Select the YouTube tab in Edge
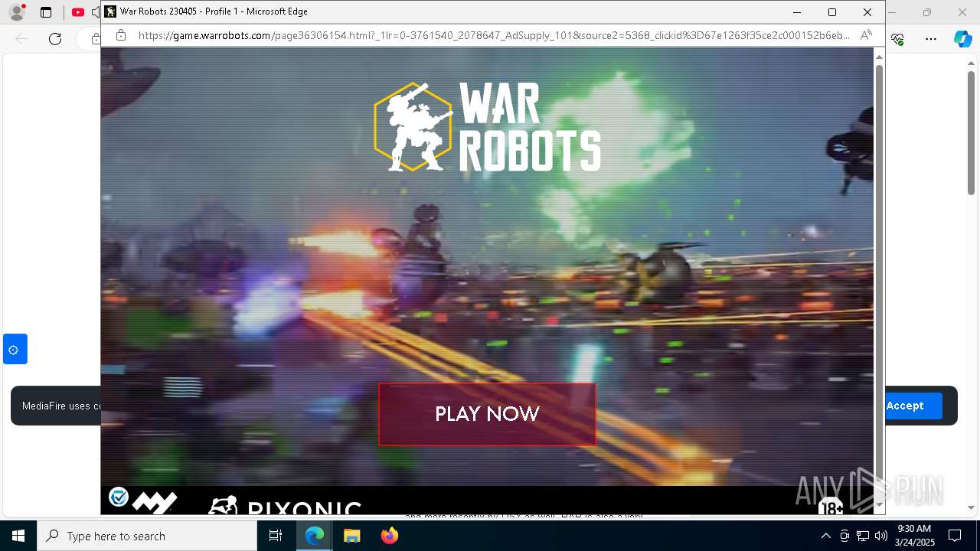 pyautogui.click(x=78, y=12)
